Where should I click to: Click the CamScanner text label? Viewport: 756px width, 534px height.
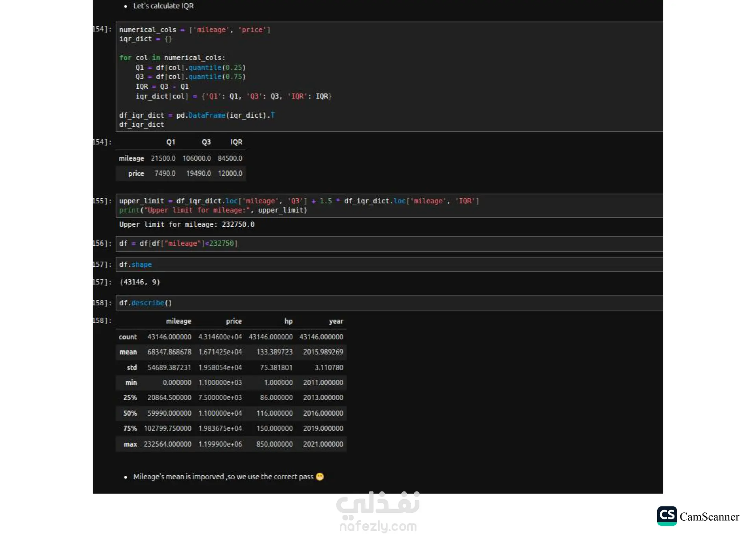click(x=709, y=517)
